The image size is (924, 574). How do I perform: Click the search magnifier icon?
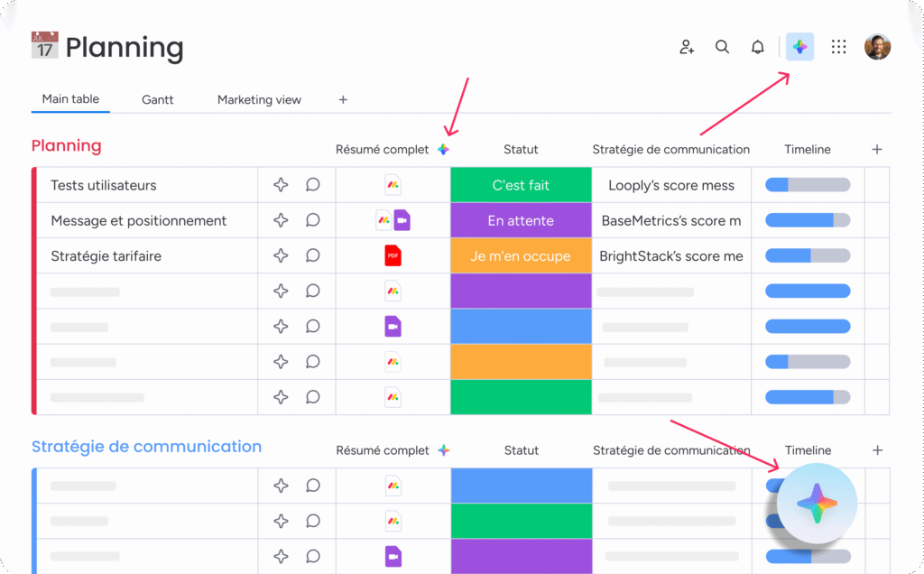click(722, 47)
